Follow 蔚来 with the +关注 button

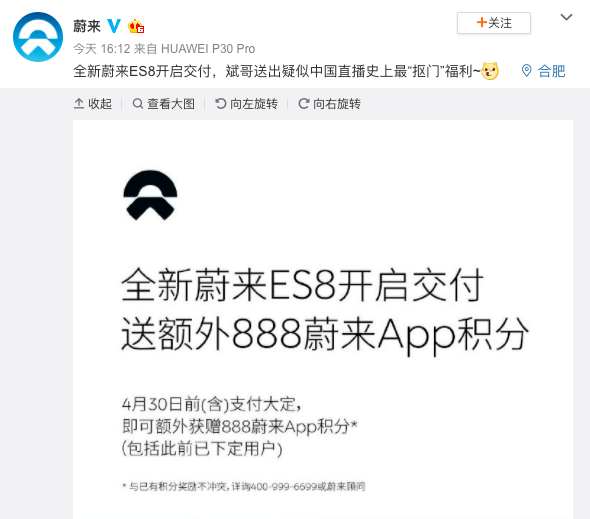[x=494, y=23]
